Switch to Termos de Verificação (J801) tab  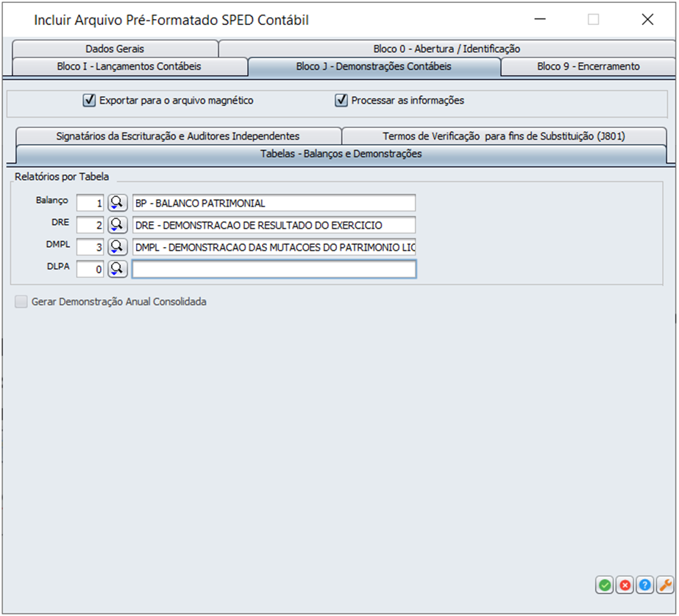(x=504, y=136)
